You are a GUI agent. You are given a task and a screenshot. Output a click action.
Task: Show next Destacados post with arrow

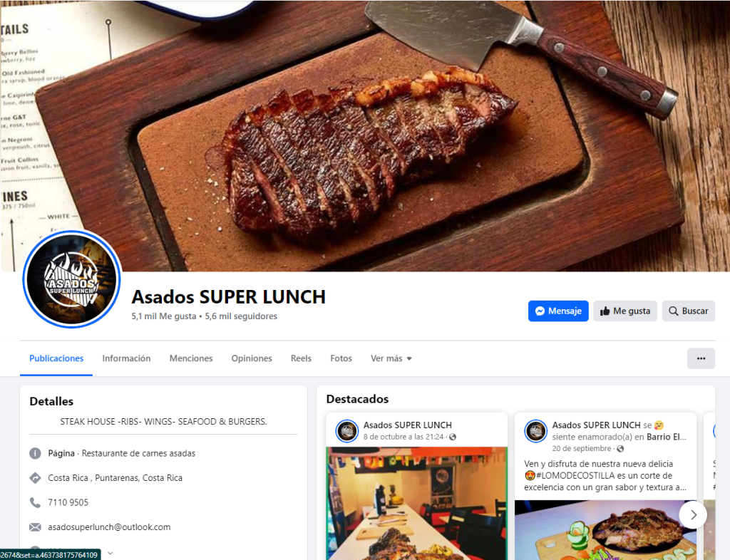point(693,514)
